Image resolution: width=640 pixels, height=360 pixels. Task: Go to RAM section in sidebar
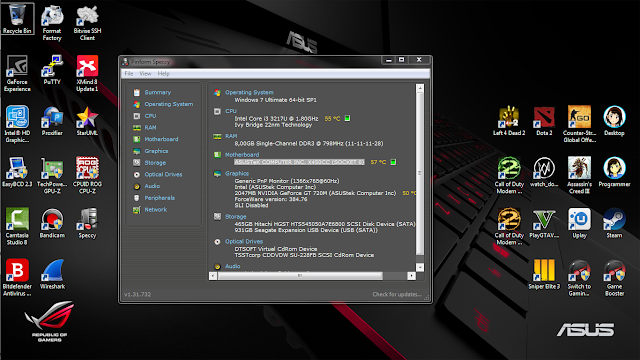tap(150, 128)
